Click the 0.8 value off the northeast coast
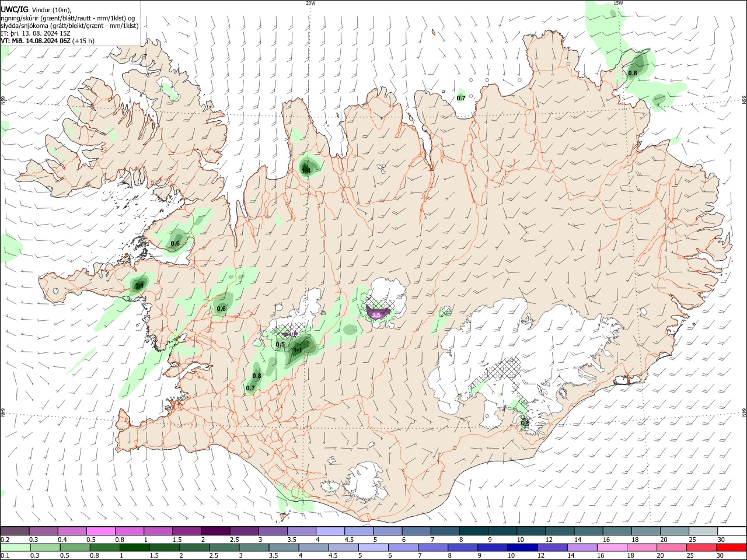747x560 pixels. 633,73
